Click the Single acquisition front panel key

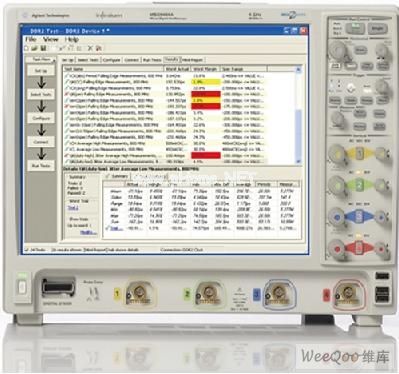377,29
